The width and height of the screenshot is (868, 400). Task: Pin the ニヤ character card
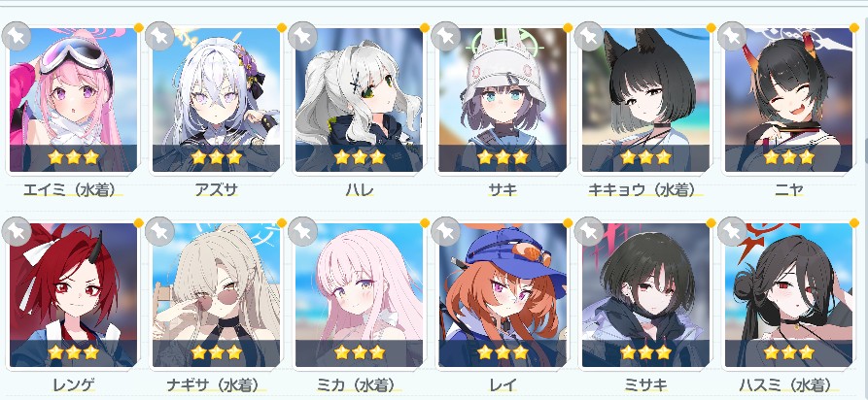coord(732,37)
